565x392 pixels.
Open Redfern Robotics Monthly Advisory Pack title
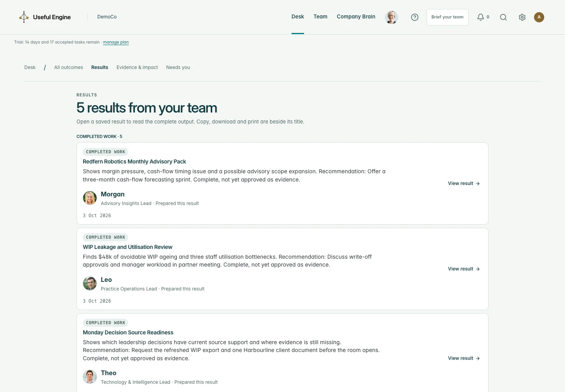pos(134,162)
